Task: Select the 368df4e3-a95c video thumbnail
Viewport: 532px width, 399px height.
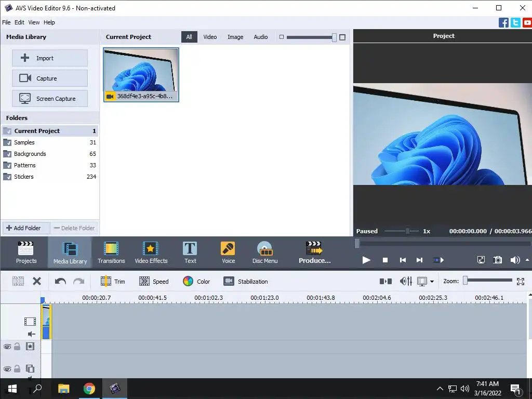Action: click(x=141, y=75)
